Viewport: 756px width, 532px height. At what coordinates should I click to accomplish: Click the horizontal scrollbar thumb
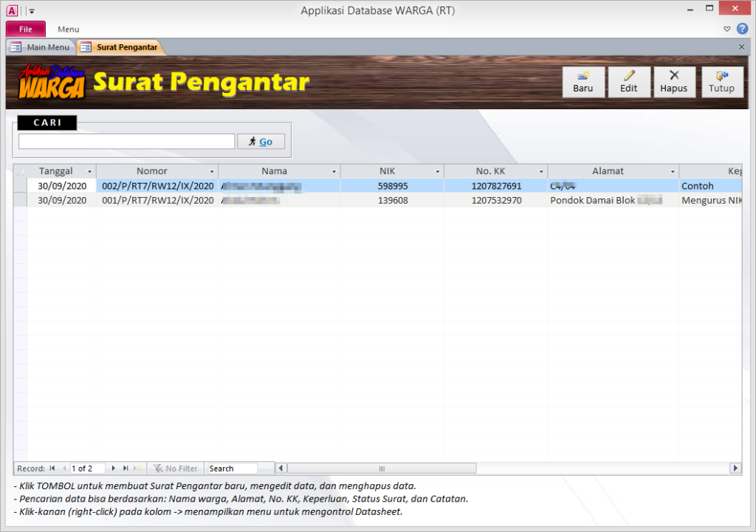381,469
